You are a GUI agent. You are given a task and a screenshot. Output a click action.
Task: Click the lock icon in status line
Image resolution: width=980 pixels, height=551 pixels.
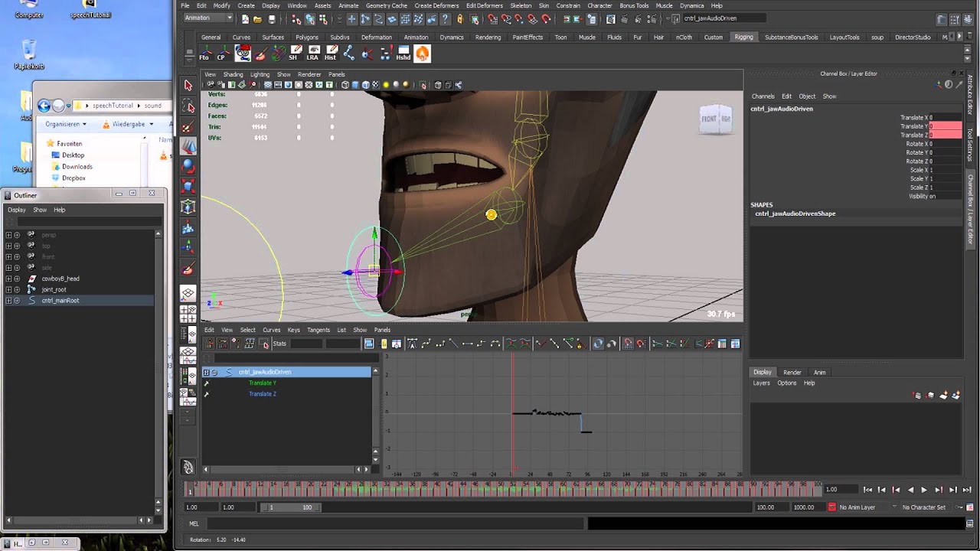pos(460,19)
